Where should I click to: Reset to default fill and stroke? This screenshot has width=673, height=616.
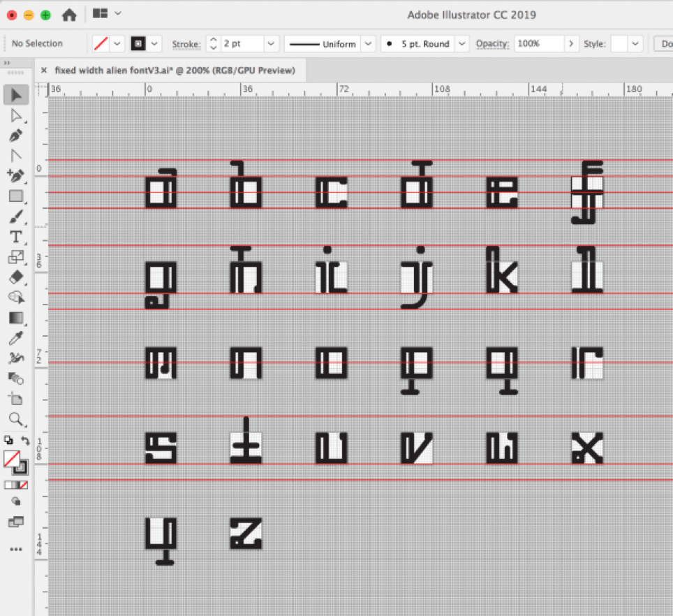[x=8, y=441]
